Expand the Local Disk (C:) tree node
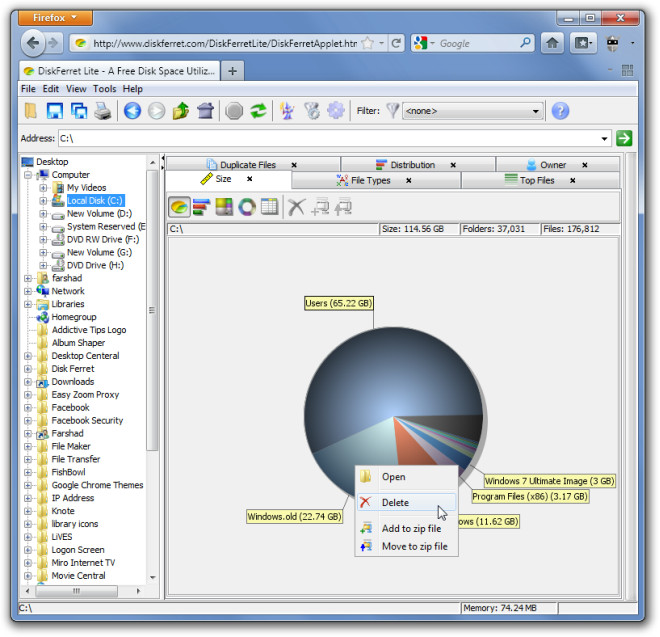 click(43, 201)
